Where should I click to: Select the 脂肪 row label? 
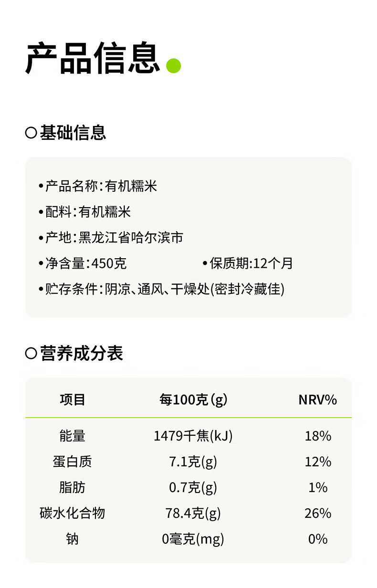pyautogui.click(x=73, y=487)
